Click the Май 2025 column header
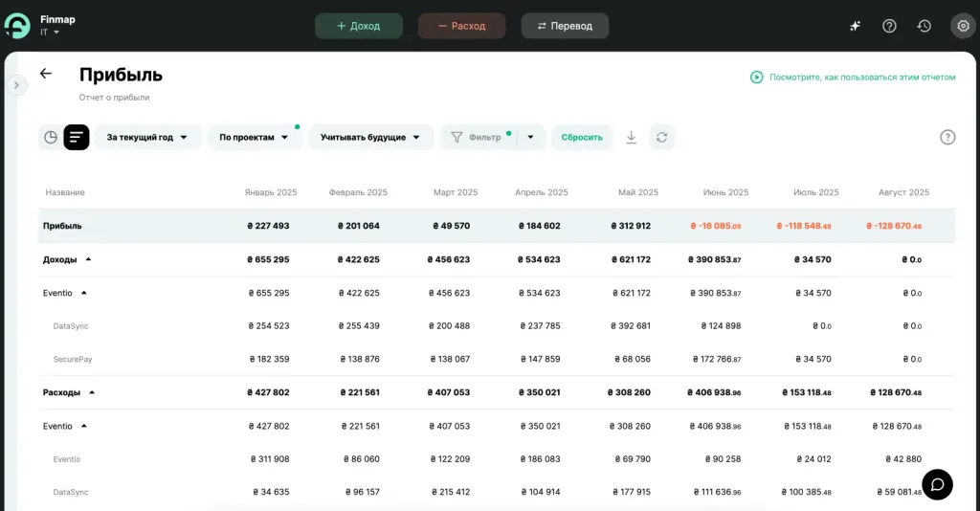Screen dimensions: 980x511 pos(638,192)
